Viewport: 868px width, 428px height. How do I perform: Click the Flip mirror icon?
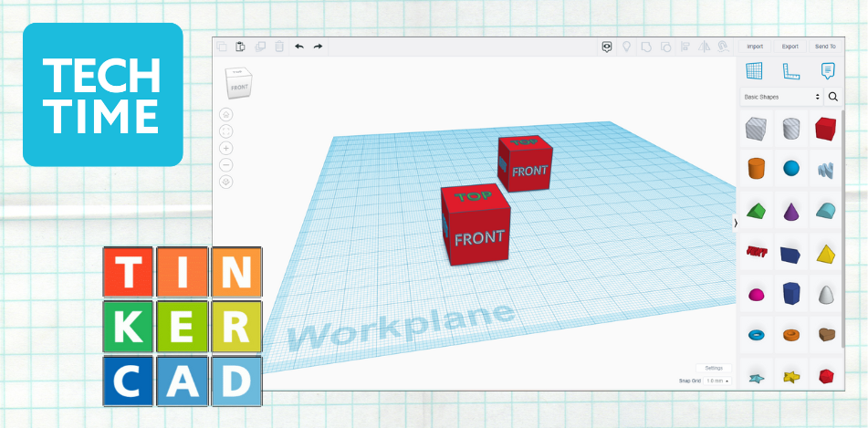[704, 47]
